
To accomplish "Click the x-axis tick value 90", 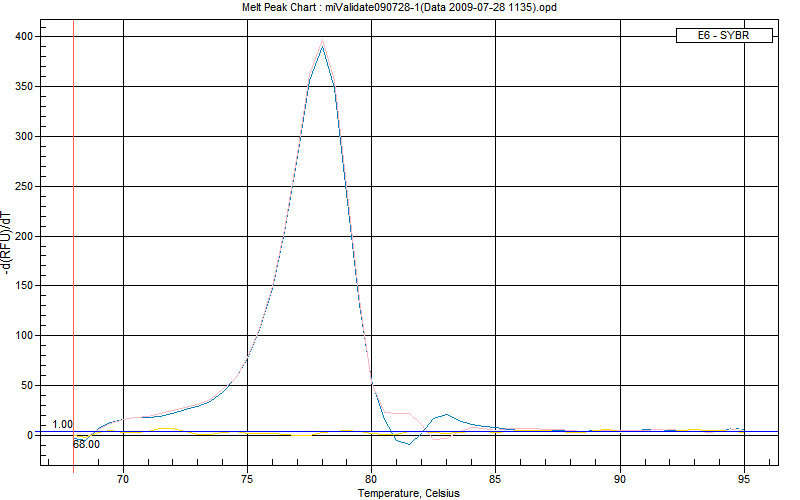I will pos(620,479).
